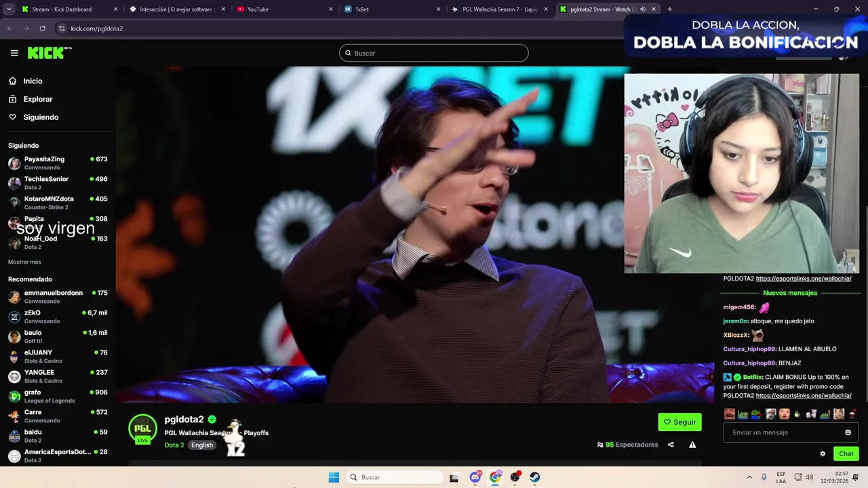Click the kick.com/pgldota2 address bar
Image resolution: width=868 pixels, height=488 pixels.
click(339, 28)
